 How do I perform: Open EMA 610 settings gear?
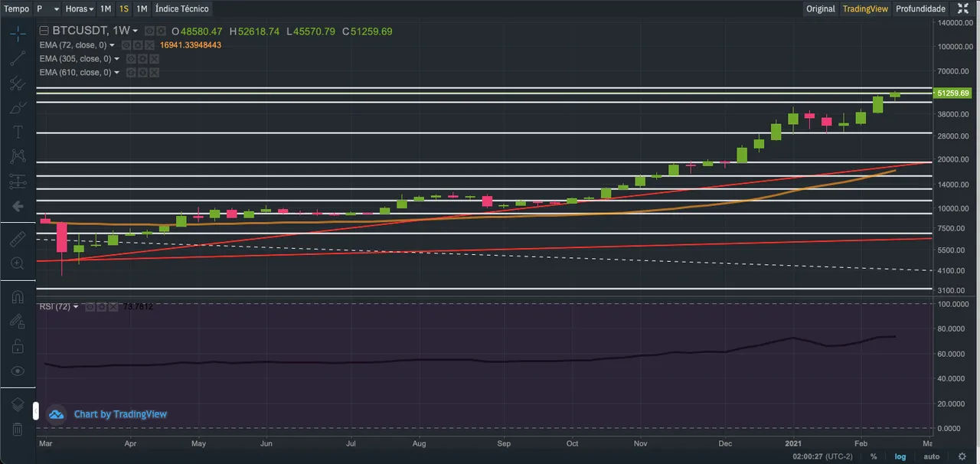click(142, 73)
